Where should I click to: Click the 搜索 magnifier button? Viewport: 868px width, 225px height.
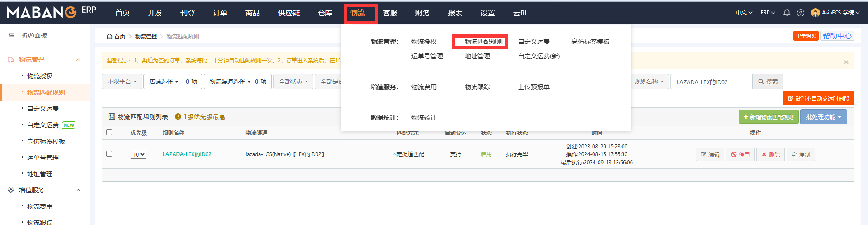(768, 81)
